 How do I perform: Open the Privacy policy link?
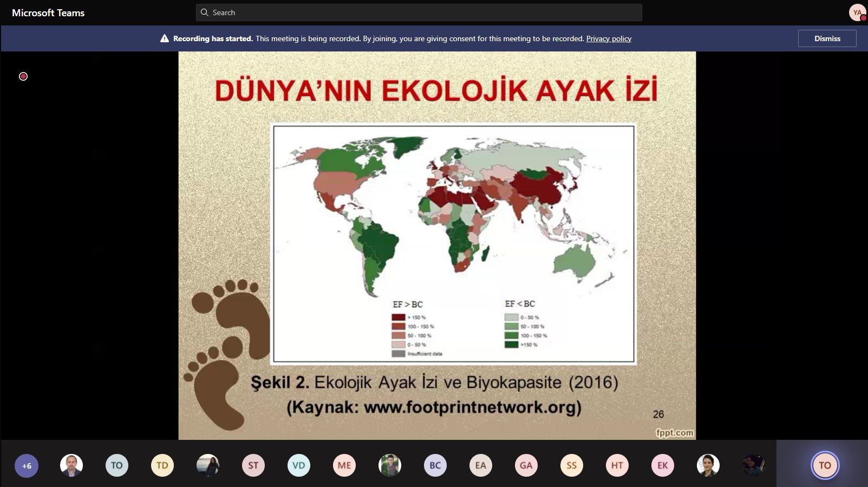(x=609, y=38)
